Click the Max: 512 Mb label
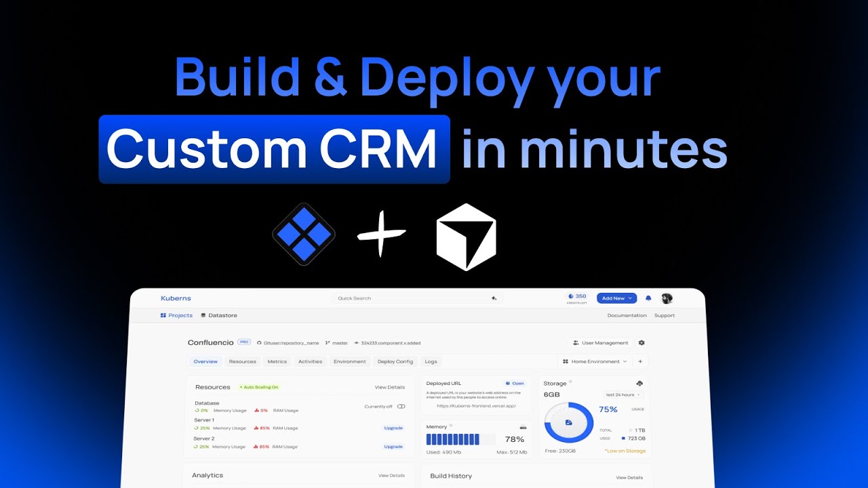The width and height of the screenshot is (868, 488). click(x=512, y=452)
